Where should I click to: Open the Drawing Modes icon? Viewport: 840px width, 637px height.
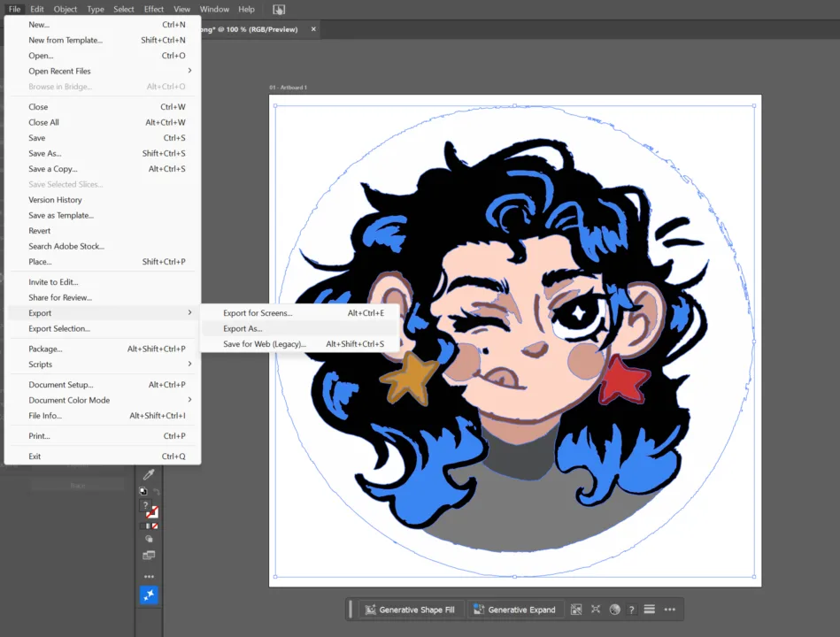pyautogui.click(x=149, y=539)
